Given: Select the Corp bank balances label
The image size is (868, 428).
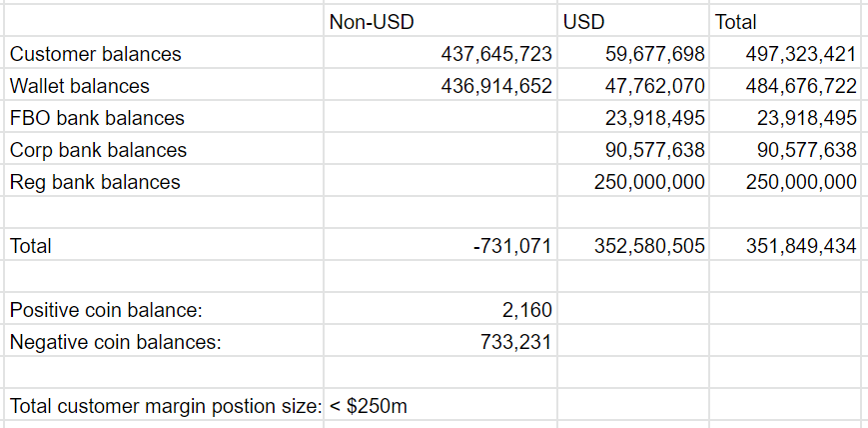Looking at the screenshot, I should pyautogui.click(x=99, y=150).
